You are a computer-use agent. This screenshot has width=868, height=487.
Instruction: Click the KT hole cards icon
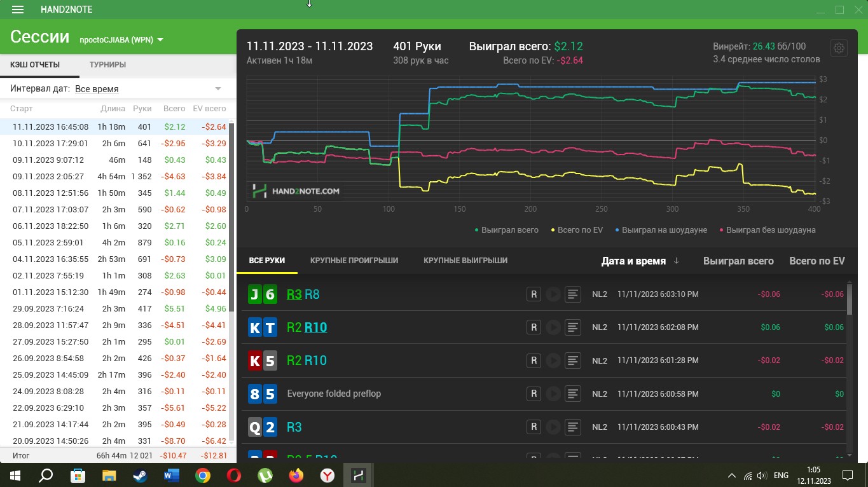coord(263,327)
